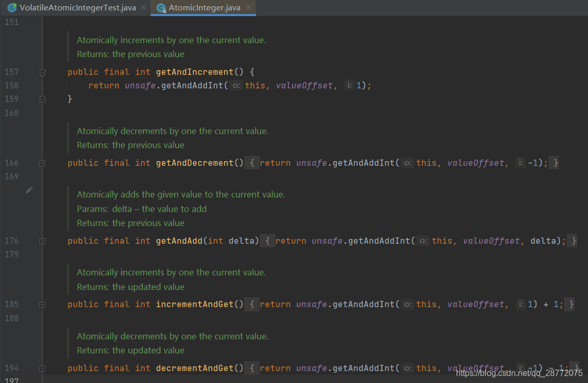Click the getAndDecrement method name
The width and height of the screenshot is (588, 383).
pos(195,163)
